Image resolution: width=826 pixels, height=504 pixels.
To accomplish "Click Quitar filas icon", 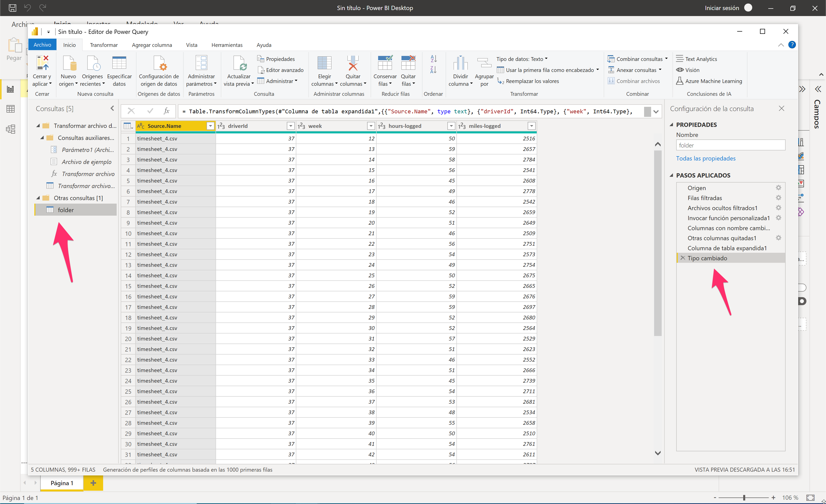I will (x=408, y=63).
